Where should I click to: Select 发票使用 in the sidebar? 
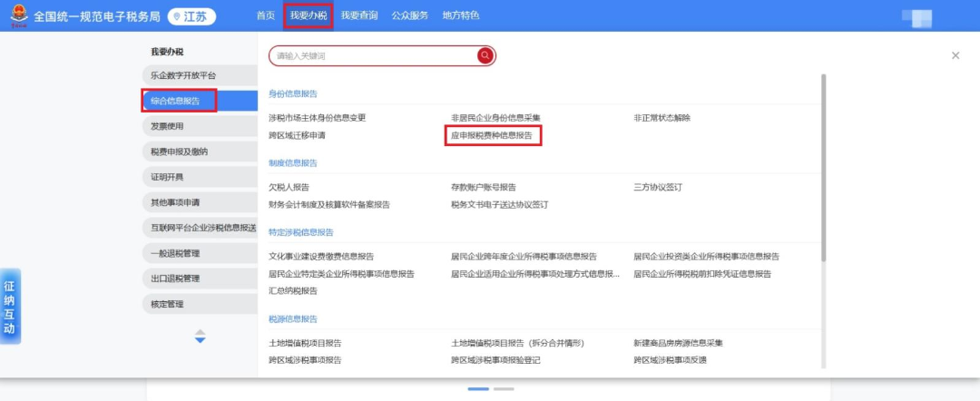(x=168, y=126)
